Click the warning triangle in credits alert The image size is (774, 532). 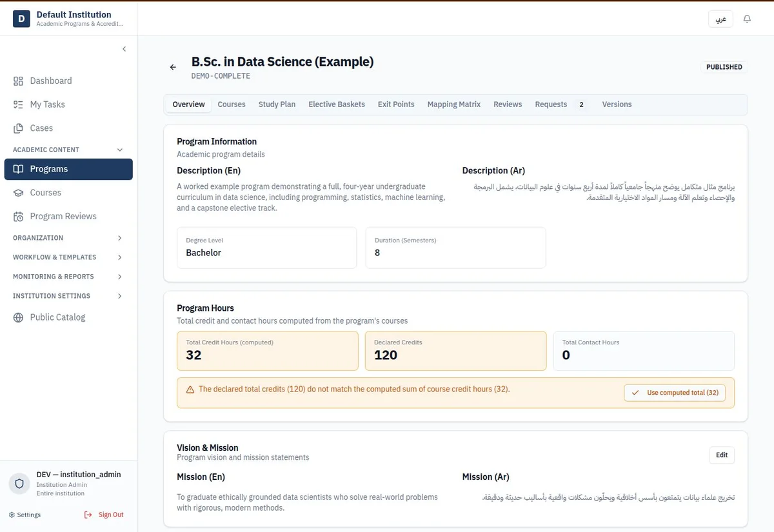[190, 389]
